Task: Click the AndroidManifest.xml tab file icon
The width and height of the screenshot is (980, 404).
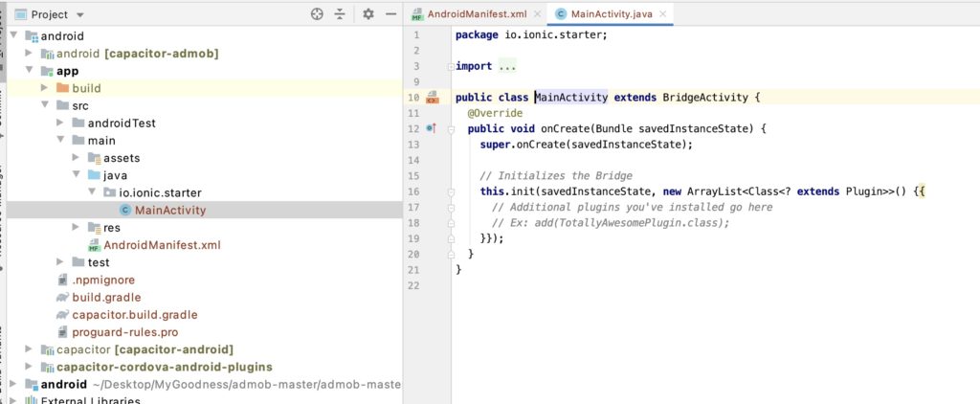Action: [417, 14]
